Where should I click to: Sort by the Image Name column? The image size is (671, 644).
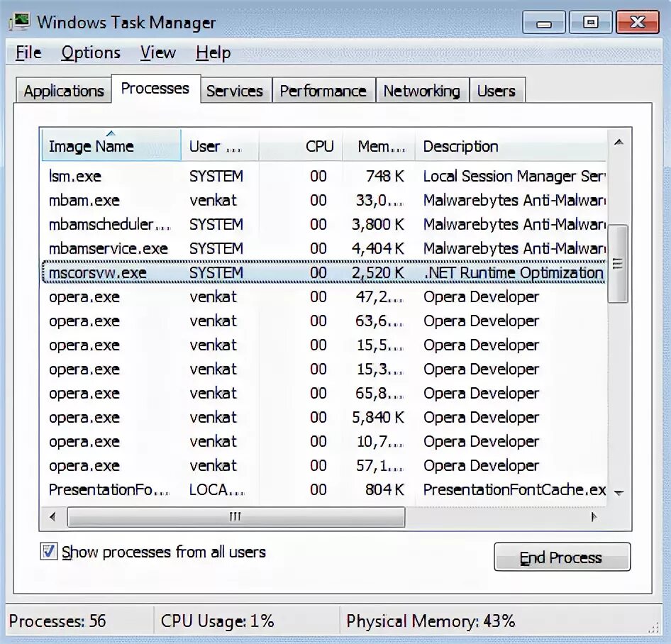tap(111, 145)
